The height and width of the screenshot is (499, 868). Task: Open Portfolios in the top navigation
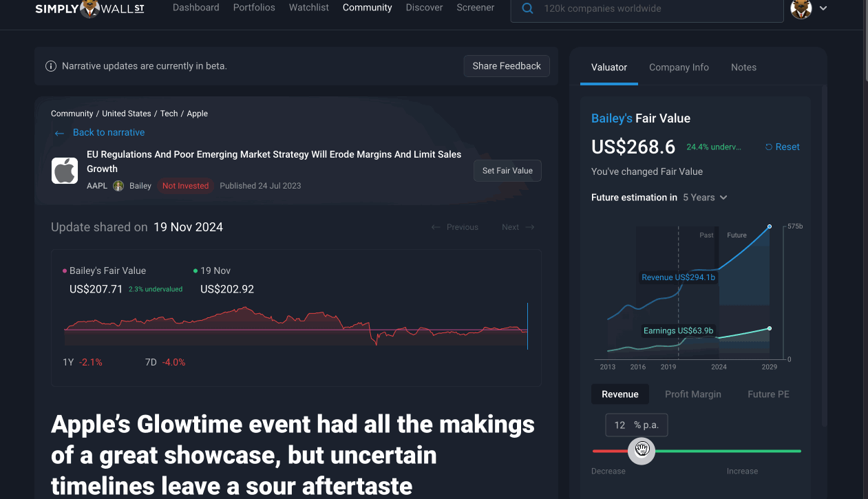tap(254, 8)
